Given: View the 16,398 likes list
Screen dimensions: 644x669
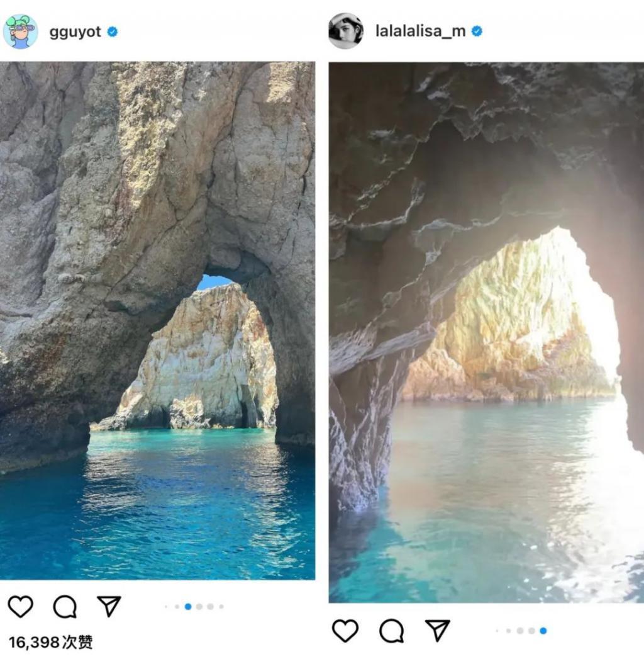Looking at the screenshot, I should [50, 642].
